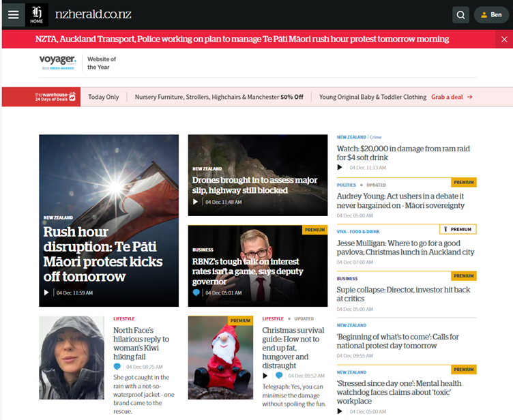Click Lifestyle label above Christmas survival guide
The image size is (513, 420).
click(273, 318)
